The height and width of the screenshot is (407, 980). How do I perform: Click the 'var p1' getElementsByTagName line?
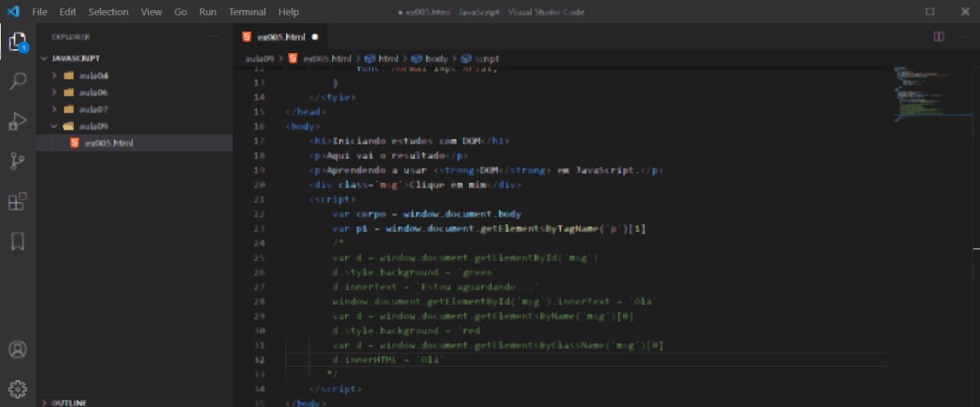coord(489,228)
